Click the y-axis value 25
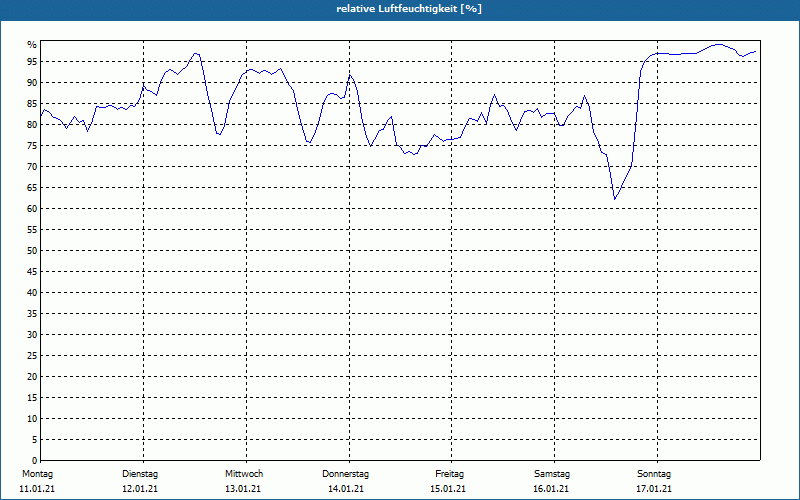Image resolution: width=800 pixels, height=500 pixels. (x=32, y=356)
